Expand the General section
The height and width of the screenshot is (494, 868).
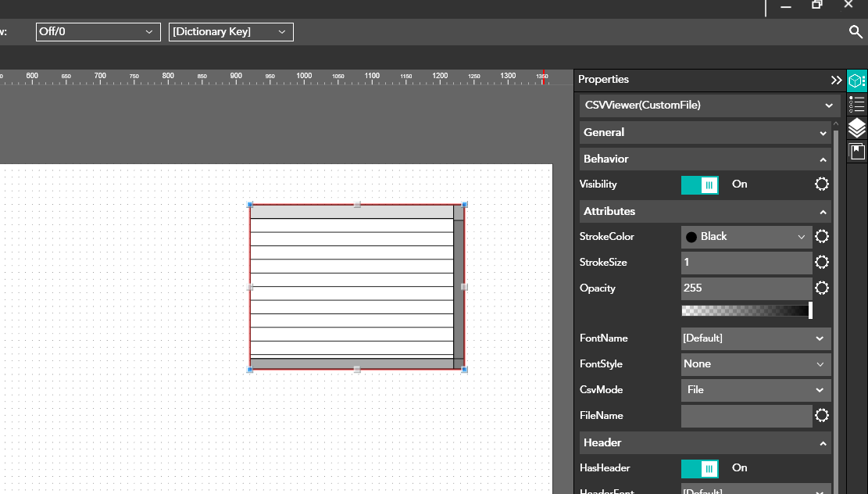(x=705, y=133)
